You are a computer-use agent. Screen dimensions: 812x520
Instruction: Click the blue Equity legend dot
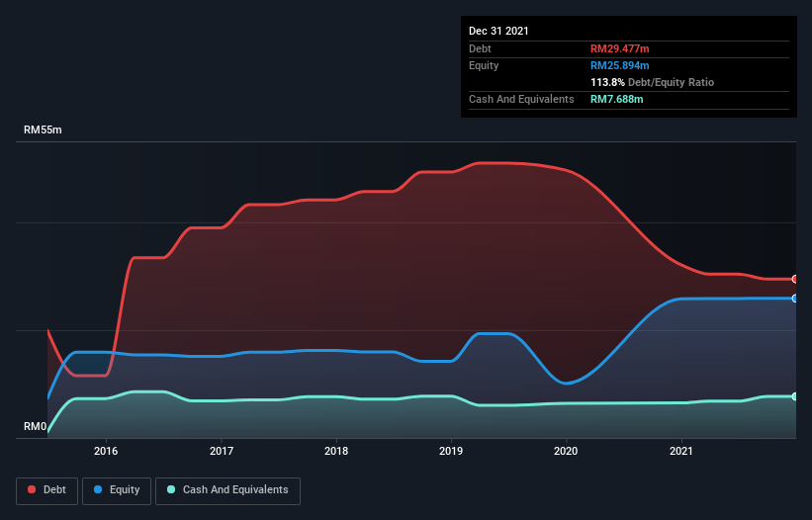click(x=98, y=489)
